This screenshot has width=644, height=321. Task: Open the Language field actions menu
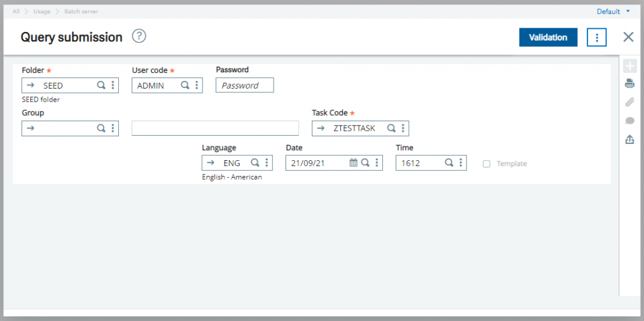tap(267, 163)
